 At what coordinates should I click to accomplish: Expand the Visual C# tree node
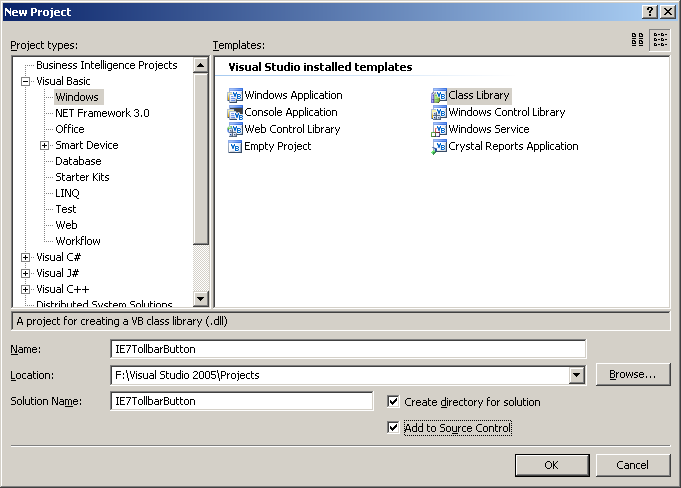click(x=26, y=257)
